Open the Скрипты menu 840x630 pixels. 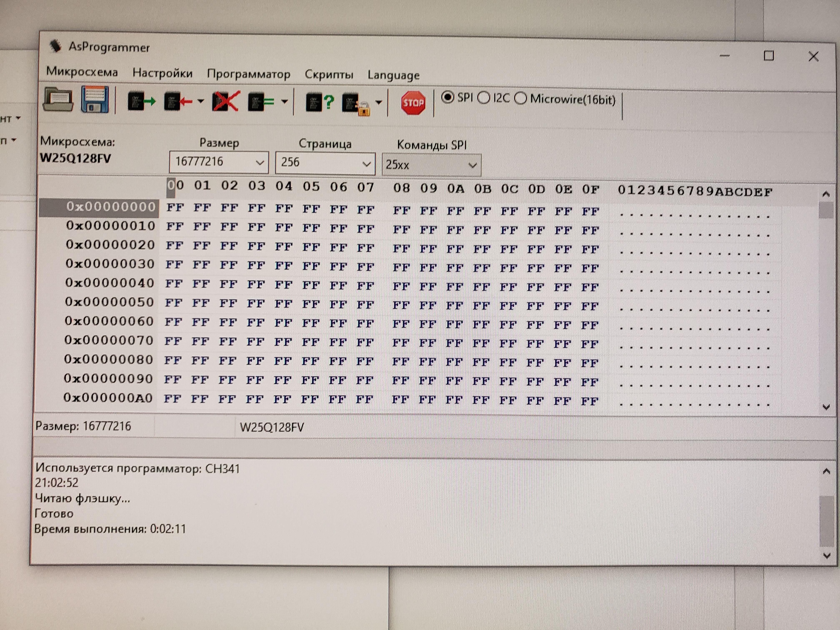pos(329,74)
